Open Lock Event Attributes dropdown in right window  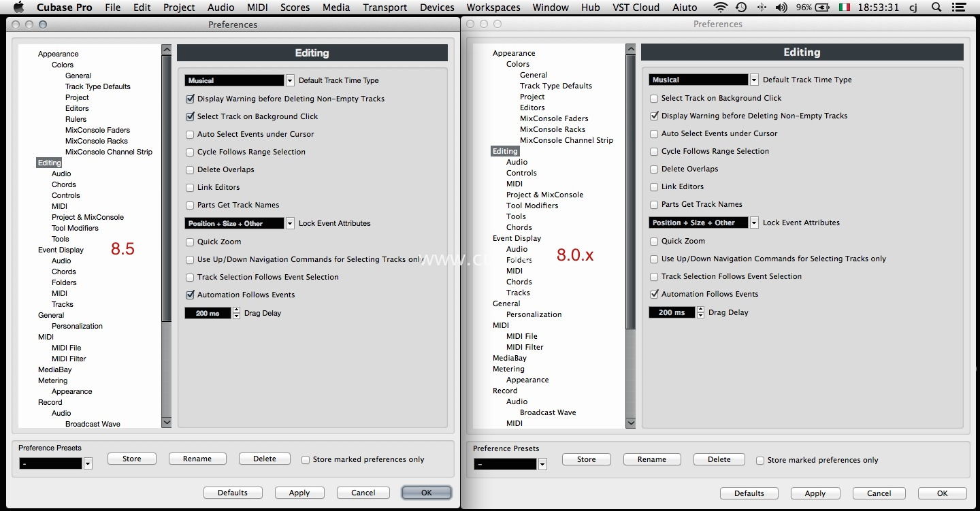(754, 222)
